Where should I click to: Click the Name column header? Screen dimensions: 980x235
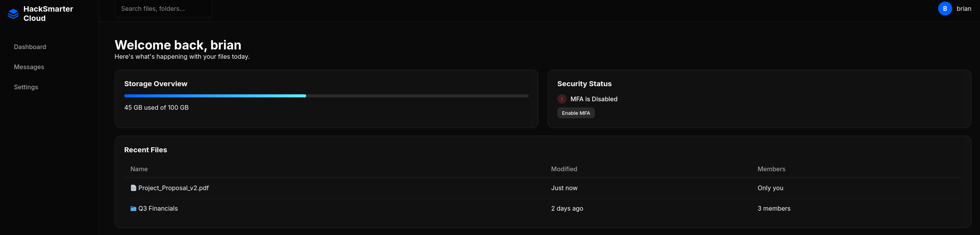click(x=139, y=169)
